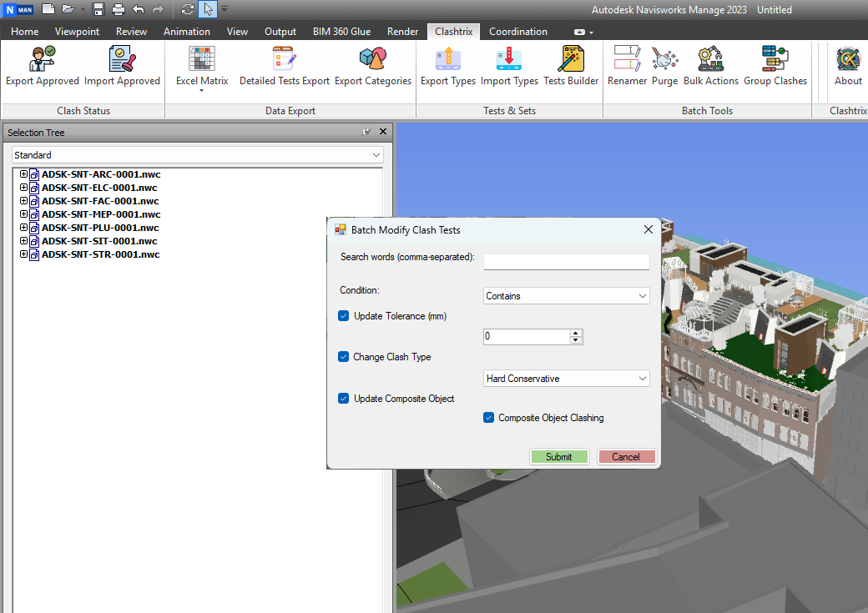Image resolution: width=868 pixels, height=613 pixels.
Task: Open the Animation ribbon tab
Action: [187, 32]
